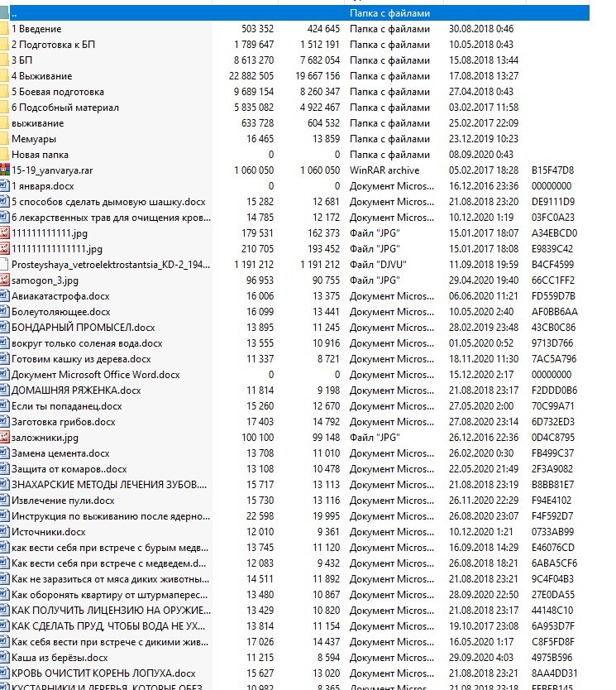Click the Word icon of 'Болеутоляющее.docx'
This screenshot has width=616, height=690.
pyautogui.click(x=4, y=312)
